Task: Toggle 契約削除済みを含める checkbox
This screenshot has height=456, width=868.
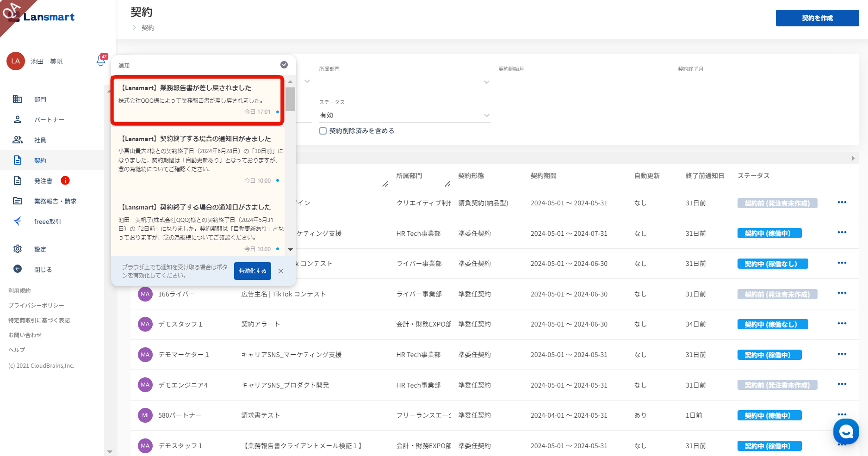Action: (323, 131)
